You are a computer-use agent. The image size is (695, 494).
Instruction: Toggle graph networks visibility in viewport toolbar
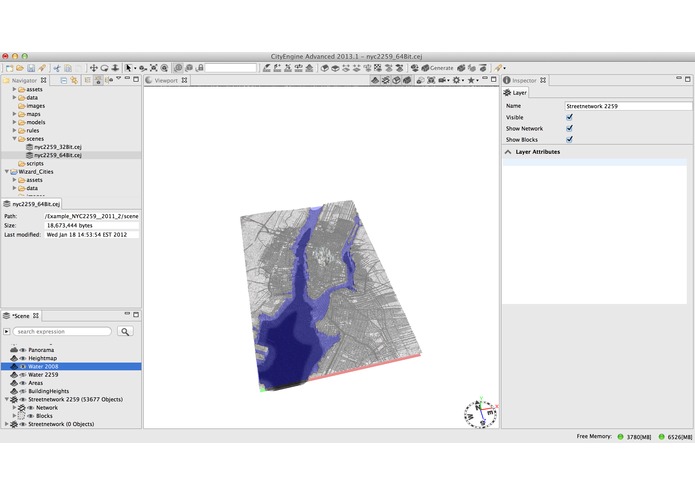(x=386, y=80)
